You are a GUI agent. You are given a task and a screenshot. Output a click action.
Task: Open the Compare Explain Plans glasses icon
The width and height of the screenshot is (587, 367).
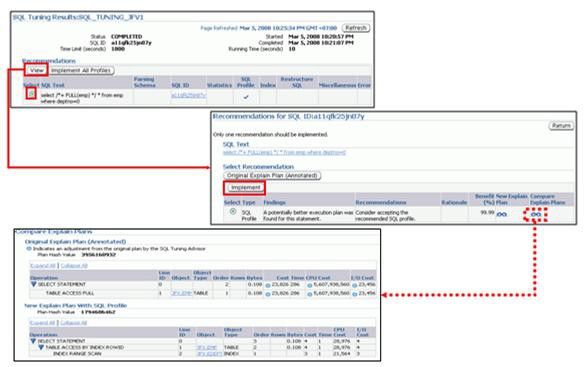point(536,215)
